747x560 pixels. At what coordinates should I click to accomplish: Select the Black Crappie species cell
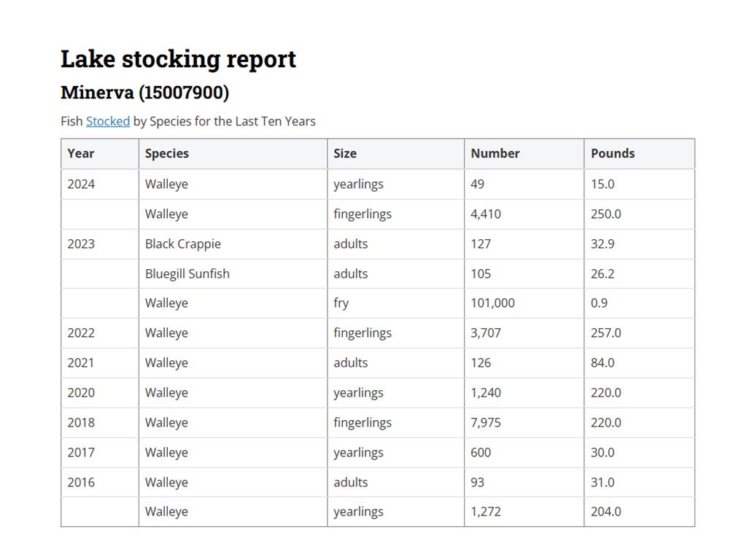[183, 244]
